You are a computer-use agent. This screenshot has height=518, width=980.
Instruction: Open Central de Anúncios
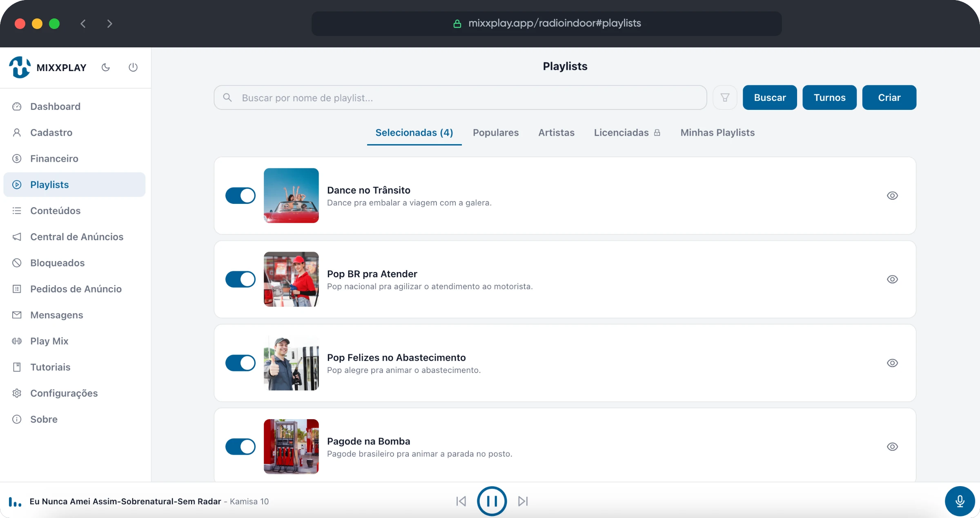[74, 237]
